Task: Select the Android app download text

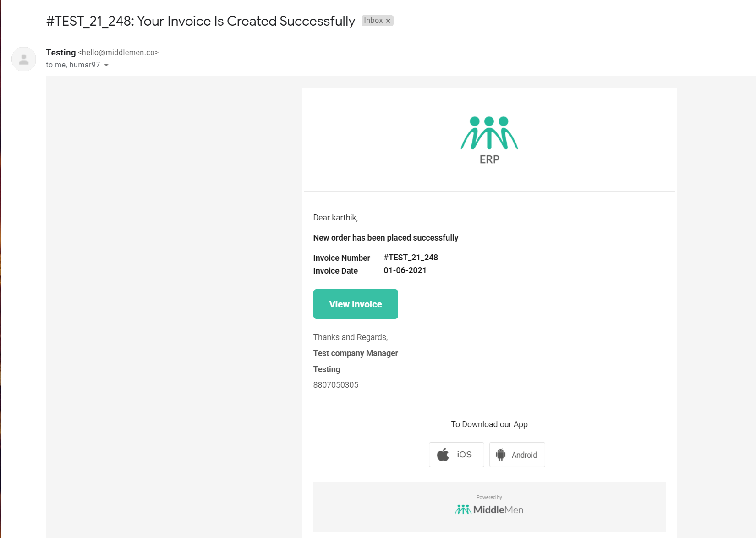Action: pos(524,455)
